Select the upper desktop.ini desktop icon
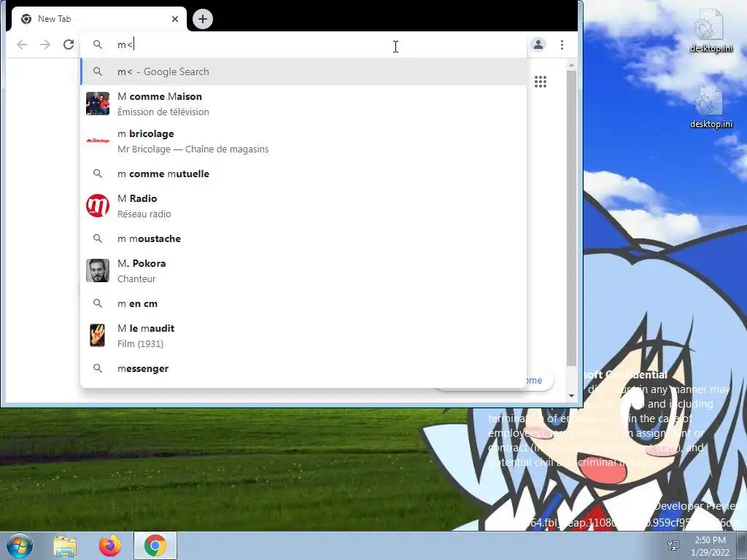Image resolution: width=747 pixels, height=560 pixels. click(711, 31)
